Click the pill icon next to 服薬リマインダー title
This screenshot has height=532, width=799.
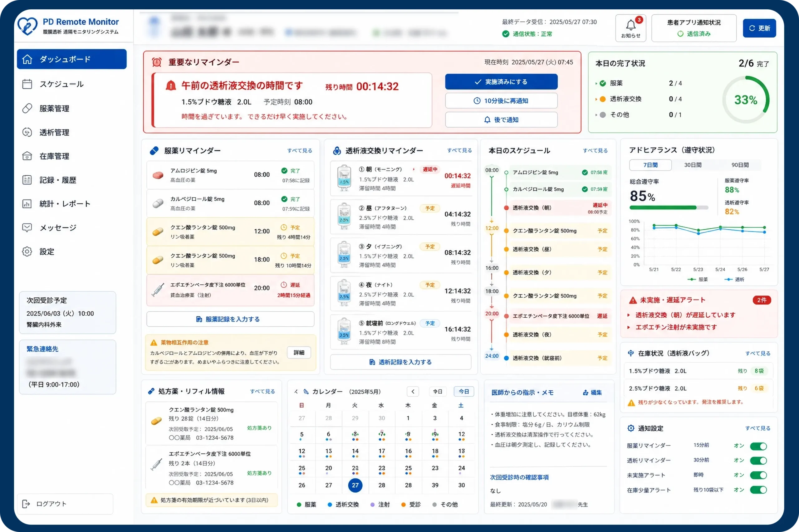click(x=154, y=151)
